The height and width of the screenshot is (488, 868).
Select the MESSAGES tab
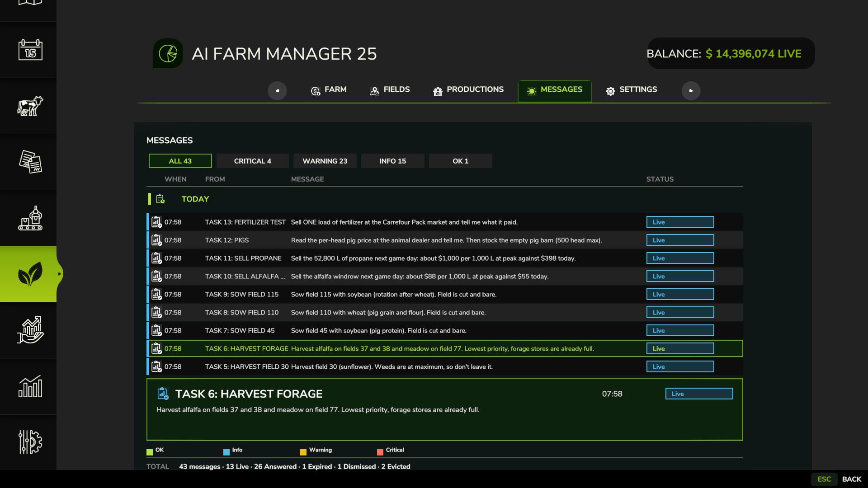(x=555, y=91)
